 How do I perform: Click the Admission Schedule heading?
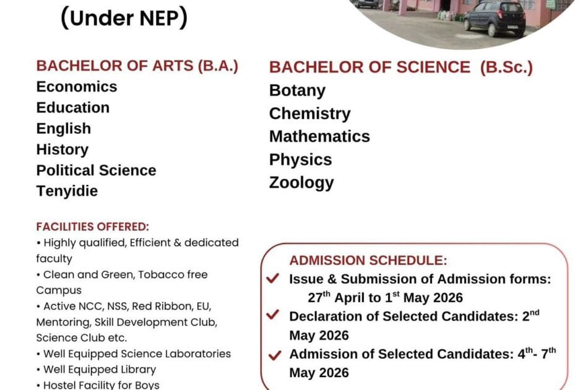pyautogui.click(x=368, y=261)
